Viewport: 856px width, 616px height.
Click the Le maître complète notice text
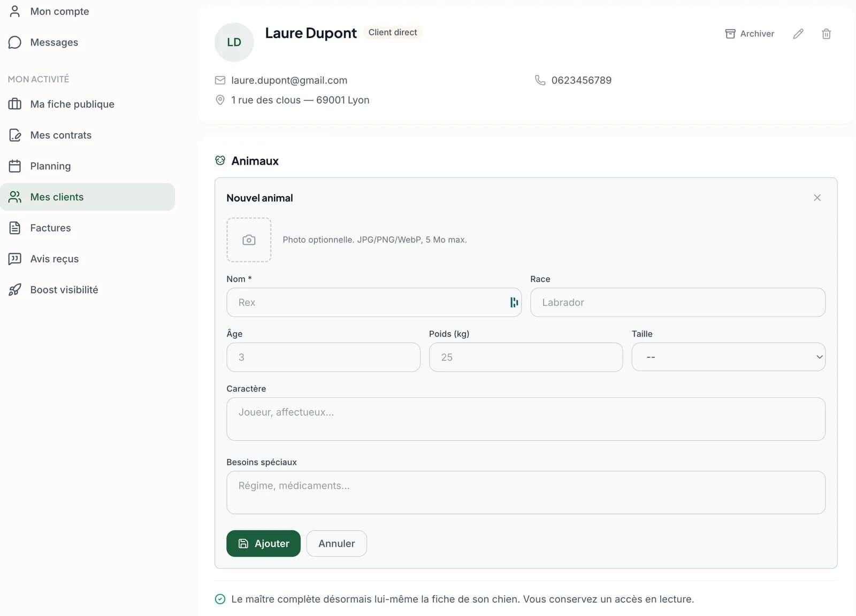click(x=462, y=599)
